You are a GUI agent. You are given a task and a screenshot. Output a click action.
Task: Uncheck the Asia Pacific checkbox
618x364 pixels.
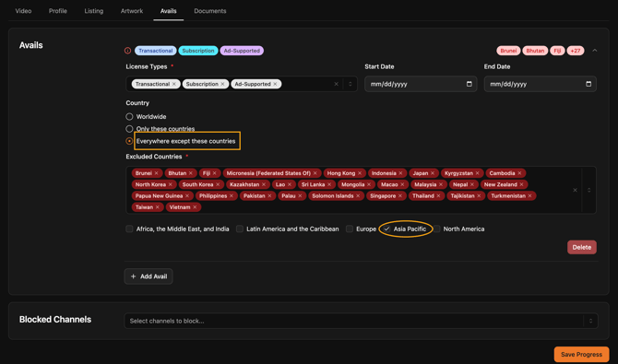(386, 229)
